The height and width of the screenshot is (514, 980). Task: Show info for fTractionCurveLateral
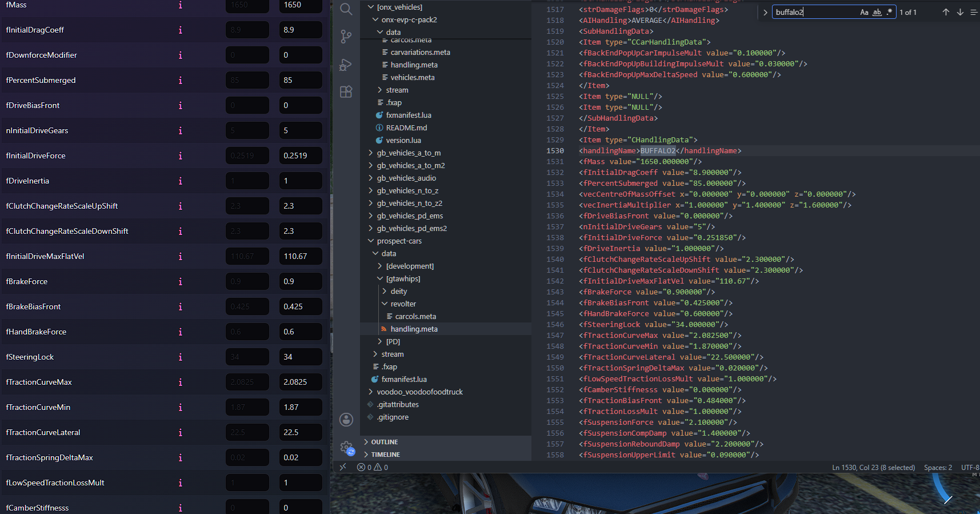coord(181,432)
